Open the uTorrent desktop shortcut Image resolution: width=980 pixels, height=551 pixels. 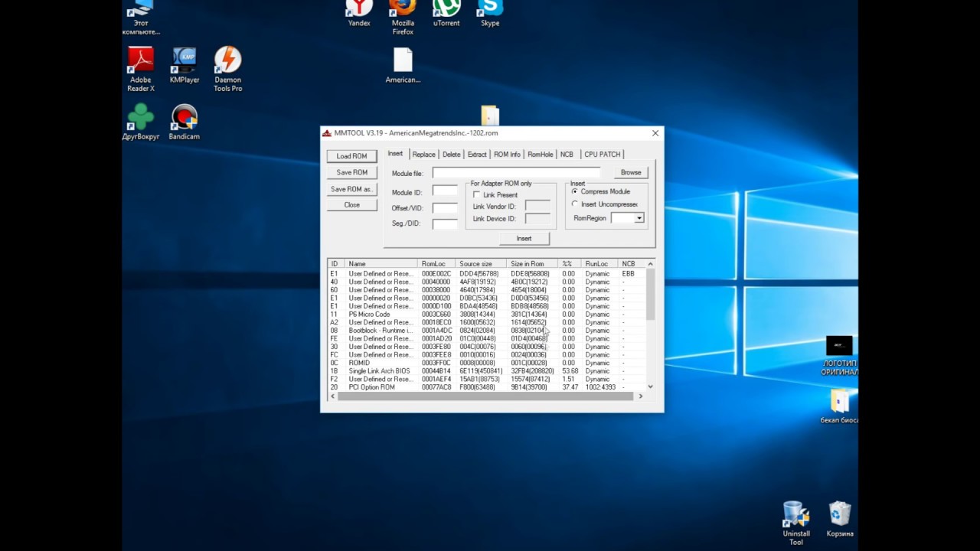coord(446,14)
